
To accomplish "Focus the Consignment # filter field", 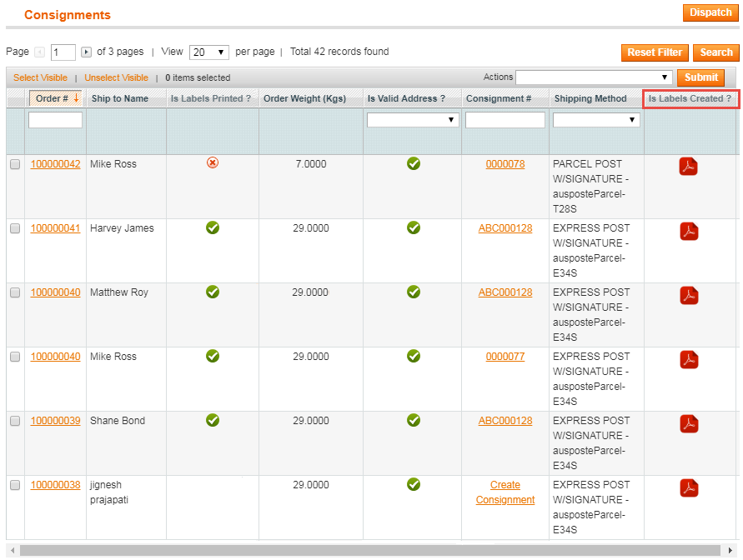I will (x=505, y=120).
